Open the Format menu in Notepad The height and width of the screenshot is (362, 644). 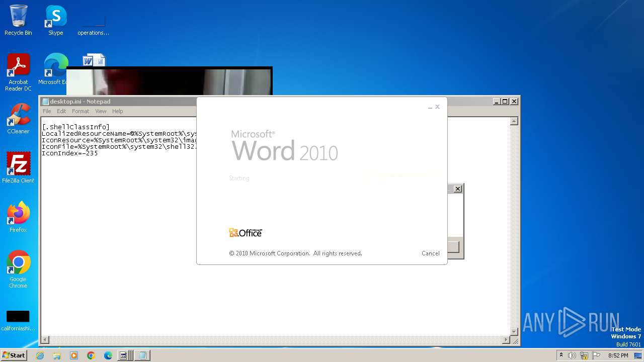pos(80,111)
